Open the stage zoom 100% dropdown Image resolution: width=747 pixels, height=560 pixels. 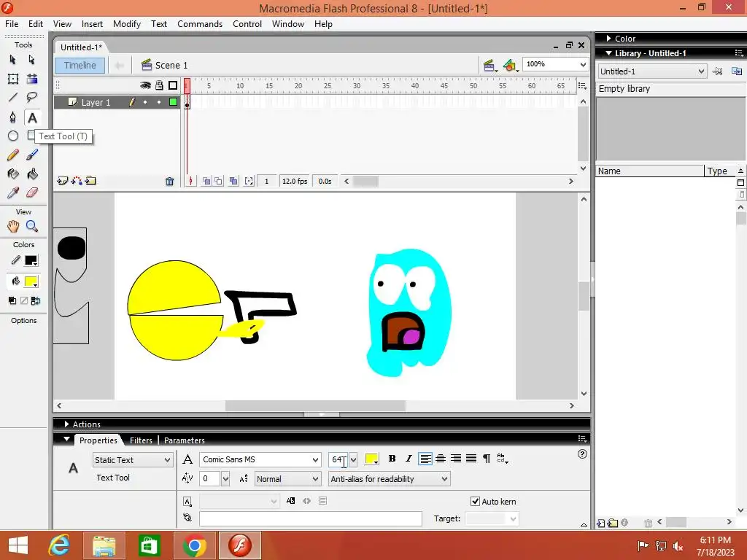pyautogui.click(x=583, y=64)
